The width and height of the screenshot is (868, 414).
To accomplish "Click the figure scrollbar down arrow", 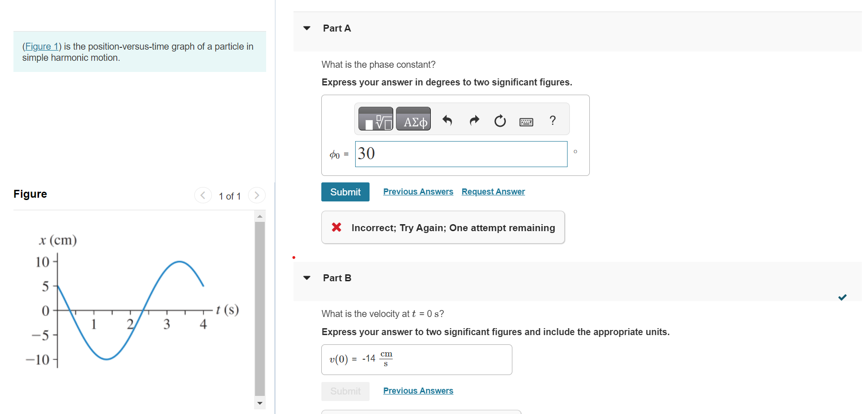I will click(x=260, y=404).
